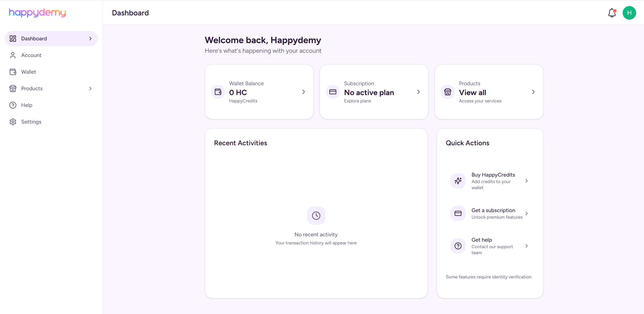
Task: Click the No active plan chevron
Action: click(x=418, y=92)
